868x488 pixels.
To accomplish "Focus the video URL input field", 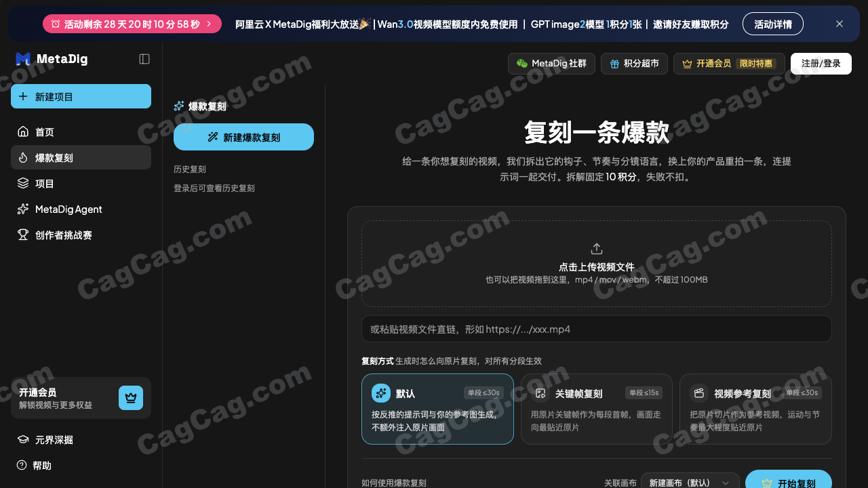I will click(x=597, y=329).
